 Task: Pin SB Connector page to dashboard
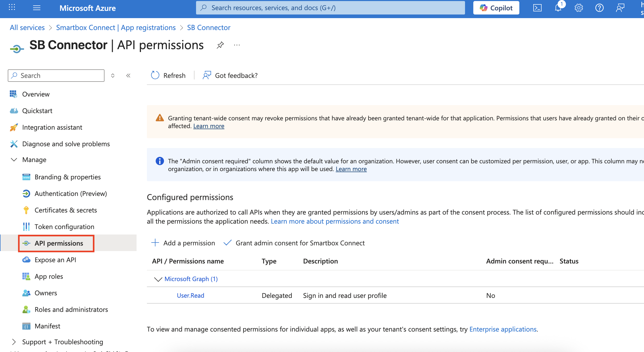[220, 45]
